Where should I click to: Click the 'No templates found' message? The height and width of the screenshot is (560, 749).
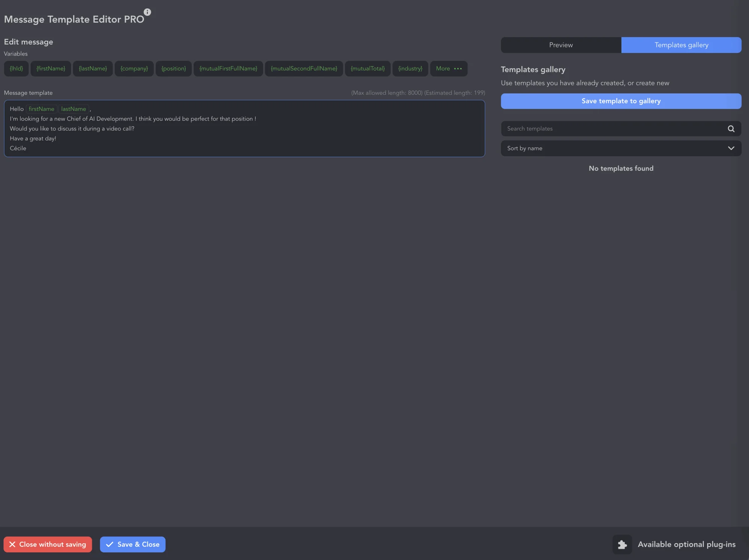tap(621, 169)
